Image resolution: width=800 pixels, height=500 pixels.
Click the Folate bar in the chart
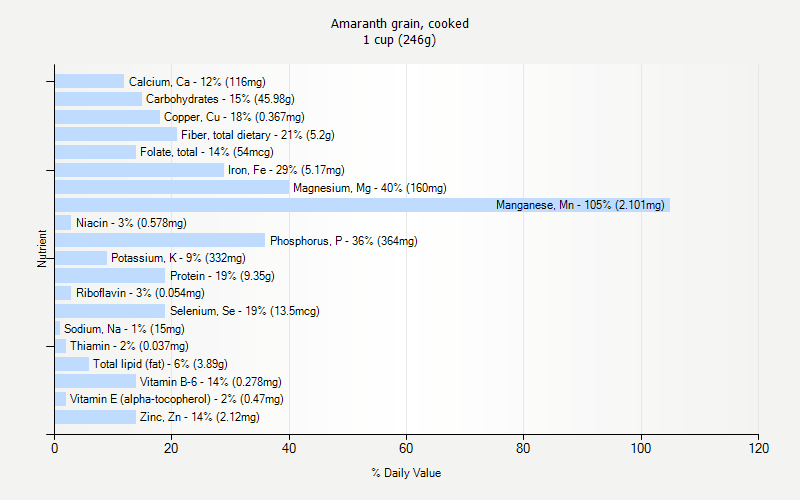point(96,152)
